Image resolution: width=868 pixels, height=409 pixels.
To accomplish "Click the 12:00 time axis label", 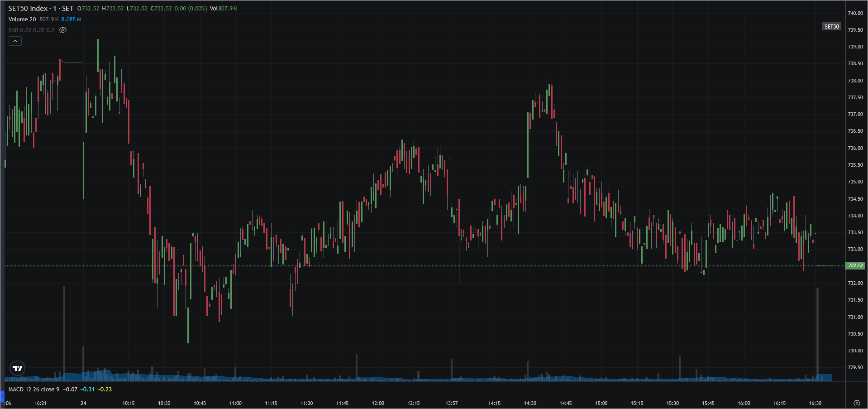I will tap(378, 403).
